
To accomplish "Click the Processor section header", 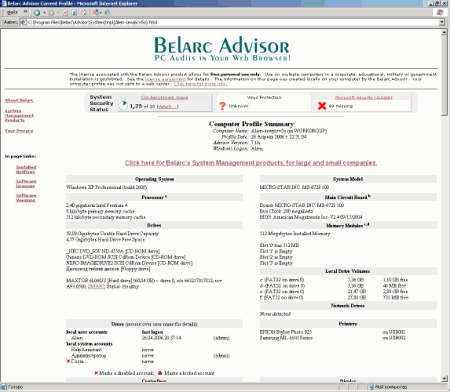I will 154,197.
